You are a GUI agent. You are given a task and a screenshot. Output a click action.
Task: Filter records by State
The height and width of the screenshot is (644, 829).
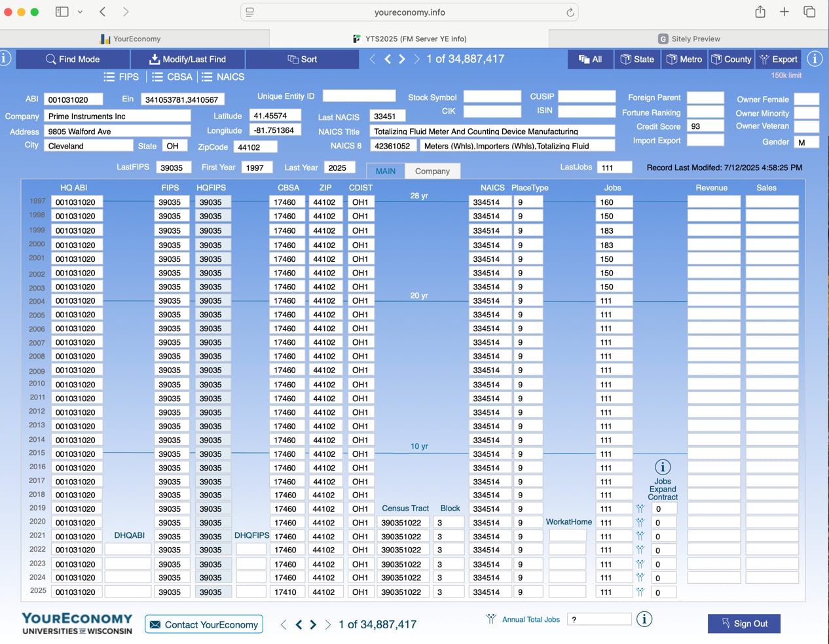636,59
